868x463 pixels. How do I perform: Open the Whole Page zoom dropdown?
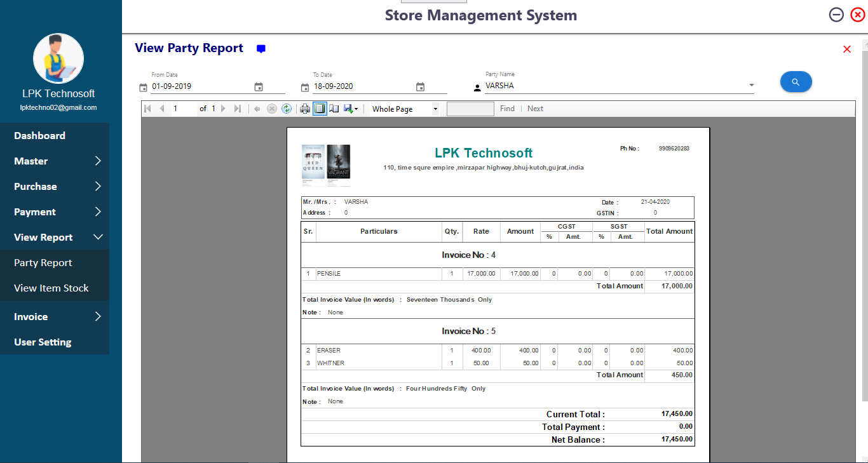(x=435, y=109)
